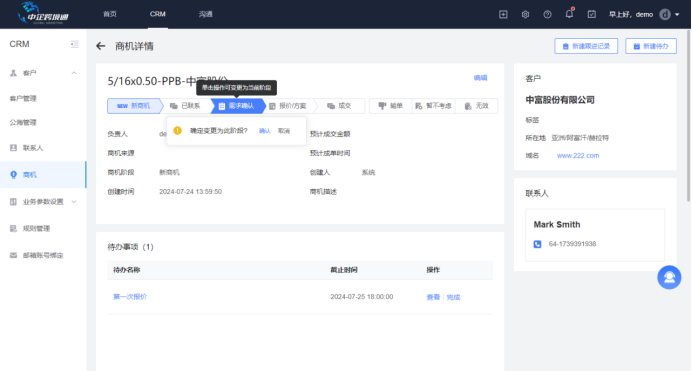
Task: Open the www.222.com domain link
Action: [x=578, y=156]
